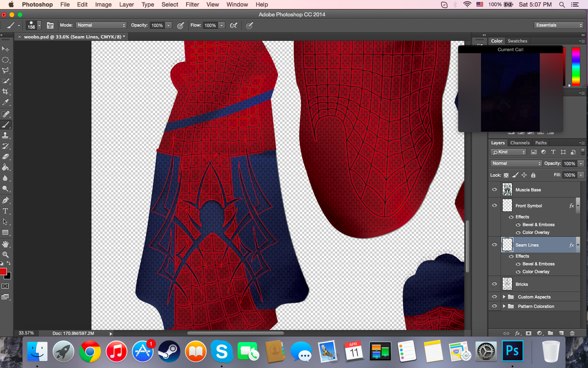588x368 pixels.
Task: Open the brush Mode dropdown
Action: coord(101,25)
